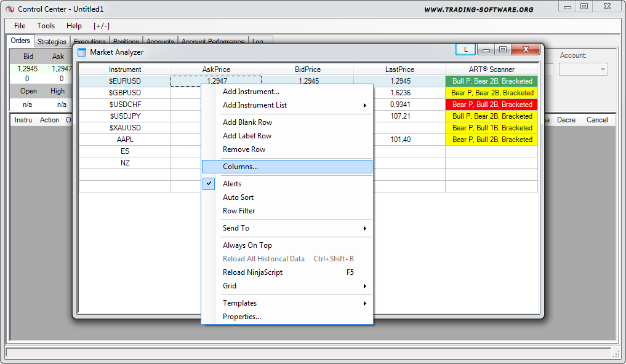626x364 pixels.
Task: Open the Tools menu
Action: 46,26
